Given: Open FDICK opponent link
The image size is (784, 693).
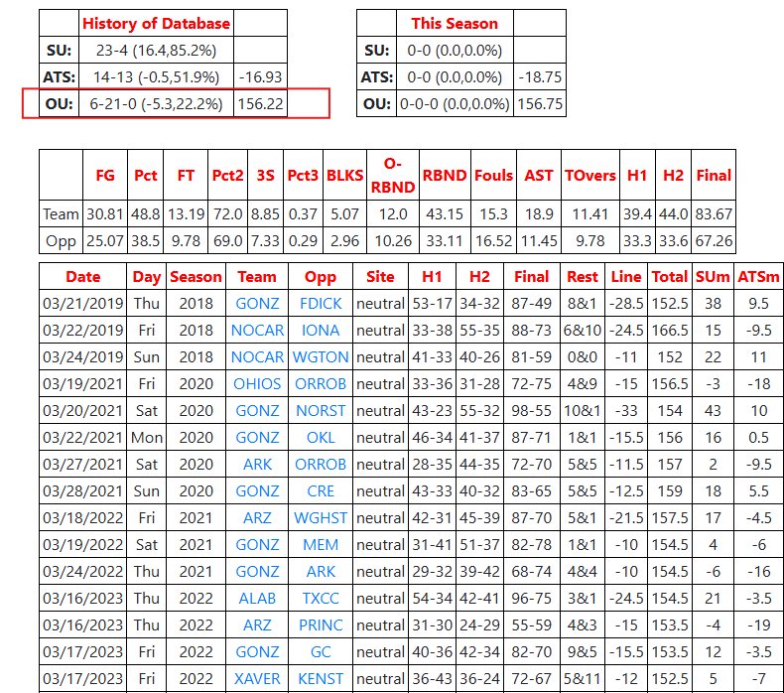Looking at the screenshot, I should pos(321,304).
